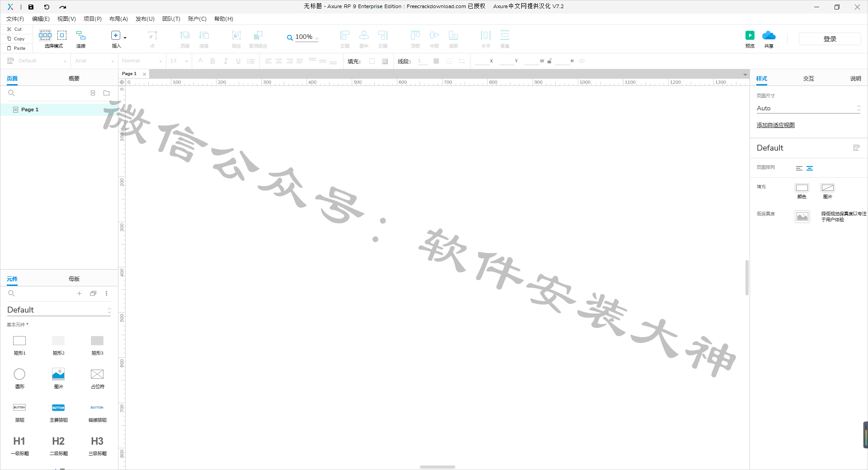Click the Redo arrow icon
868x470 pixels.
(x=63, y=7)
